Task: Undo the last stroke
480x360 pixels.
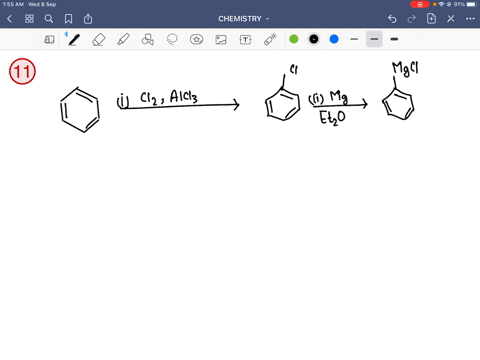Action: (x=392, y=19)
